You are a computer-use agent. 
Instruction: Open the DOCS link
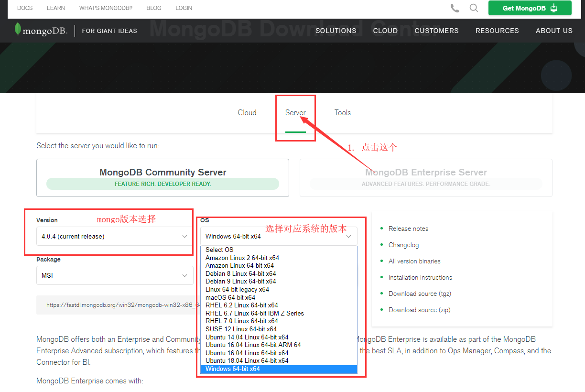click(25, 8)
